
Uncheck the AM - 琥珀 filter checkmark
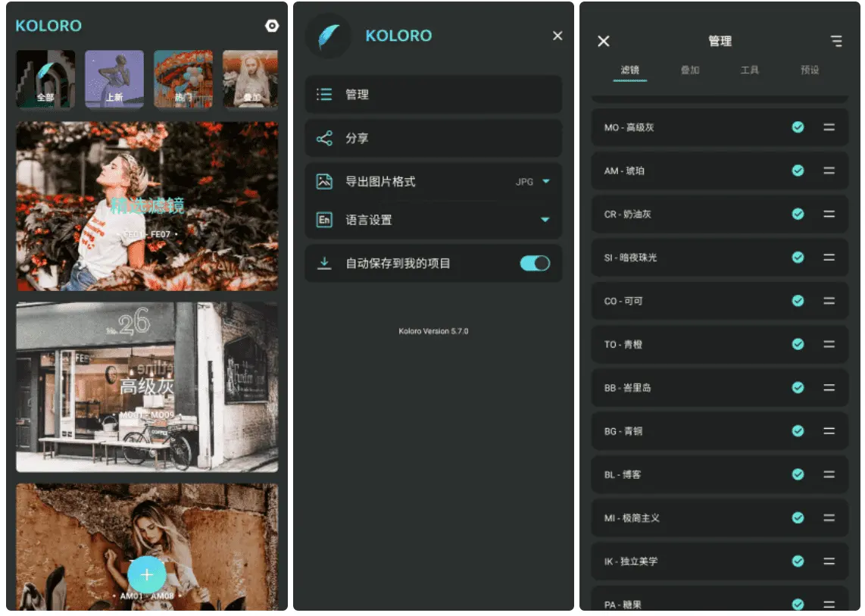(x=798, y=170)
